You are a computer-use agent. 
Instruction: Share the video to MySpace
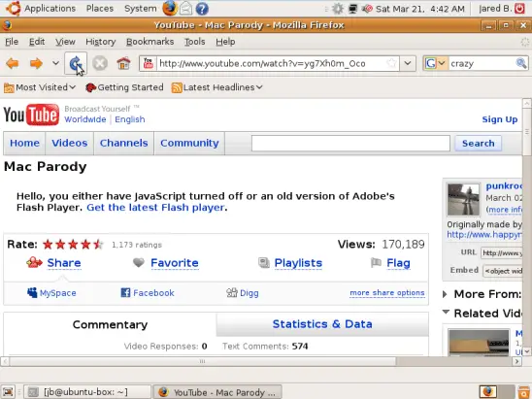click(51, 293)
